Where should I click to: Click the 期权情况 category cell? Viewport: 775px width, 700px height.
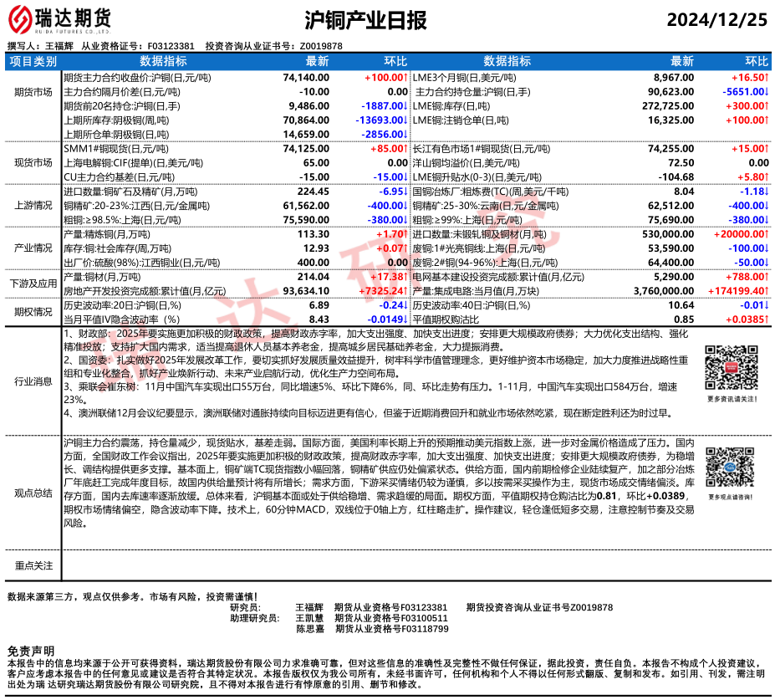pyautogui.click(x=33, y=312)
